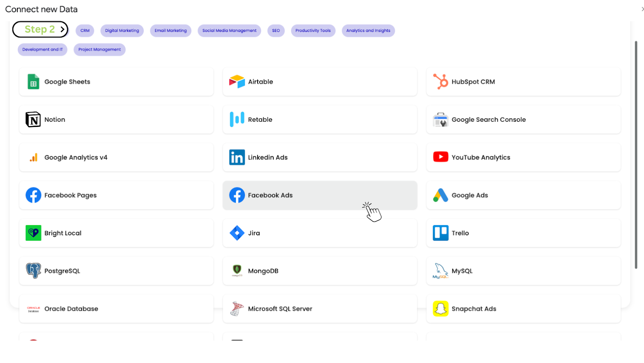Select the SEO category chip

(x=276, y=31)
